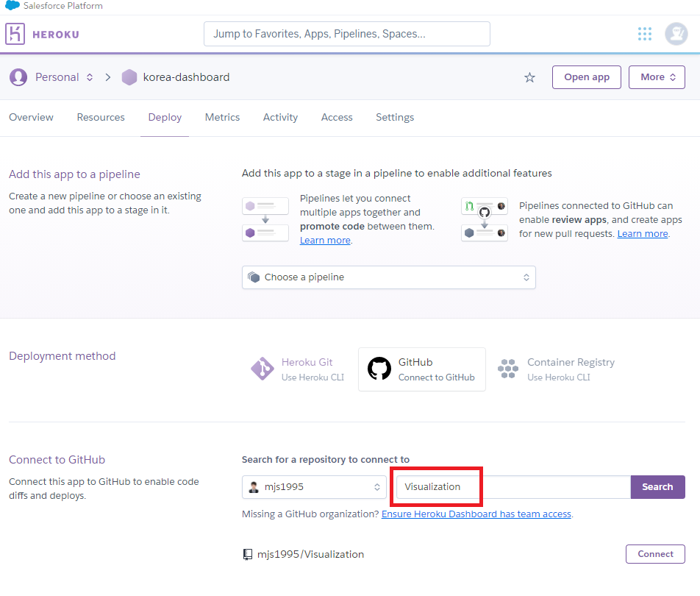Click the Container Registry hexagons icon
The height and width of the screenshot is (596, 700).
pos(508,369)
